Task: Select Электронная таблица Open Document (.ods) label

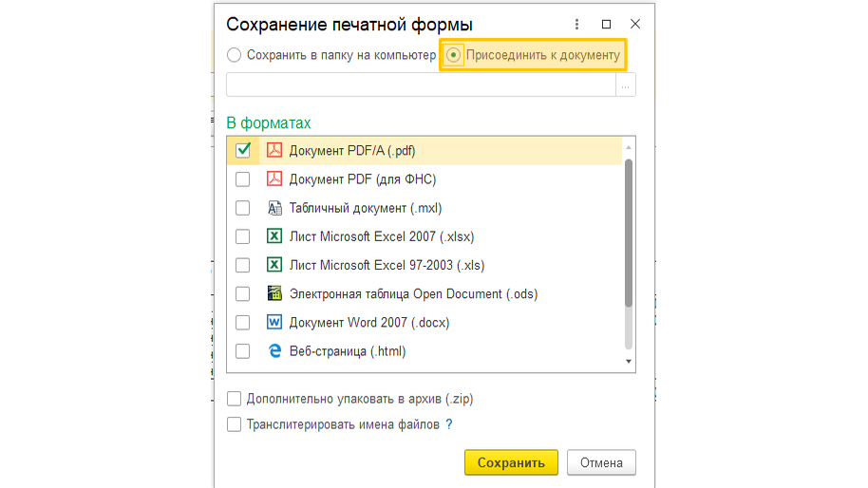Action: coord(413,293)
